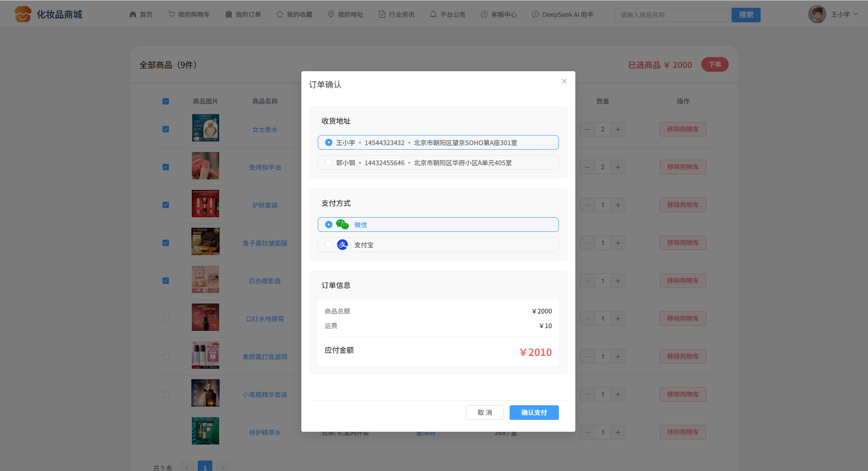Close the order confirmation dialog

[564, 81]
